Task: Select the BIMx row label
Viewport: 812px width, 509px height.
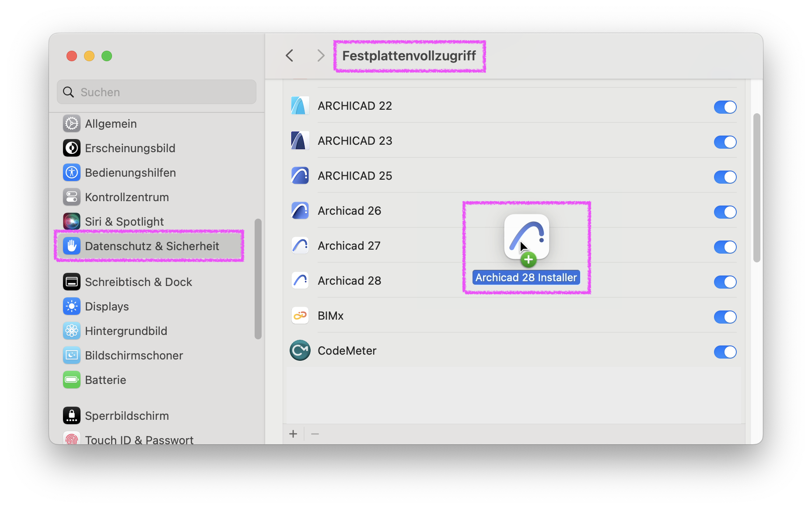Action: pos(331,316)
